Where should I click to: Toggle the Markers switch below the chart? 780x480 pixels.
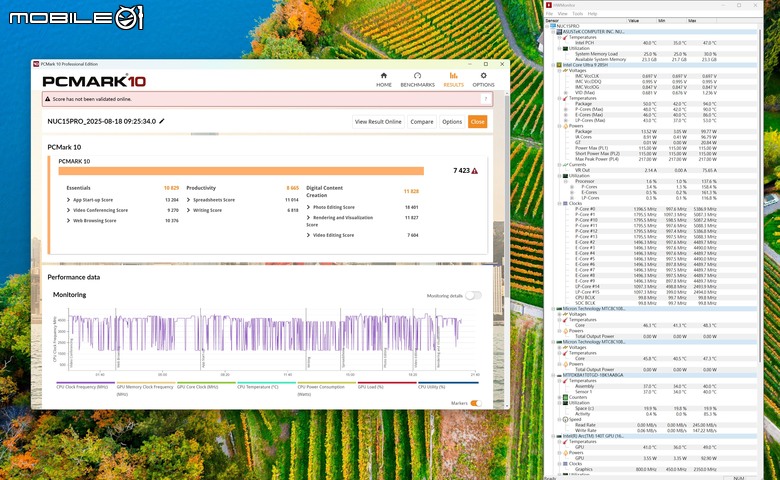(476, 403)
